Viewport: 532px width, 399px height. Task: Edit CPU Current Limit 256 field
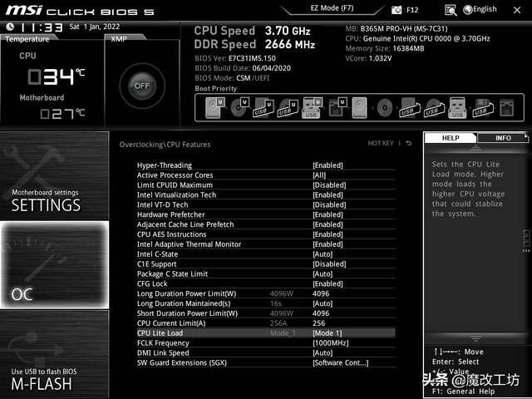click(319, 323)
